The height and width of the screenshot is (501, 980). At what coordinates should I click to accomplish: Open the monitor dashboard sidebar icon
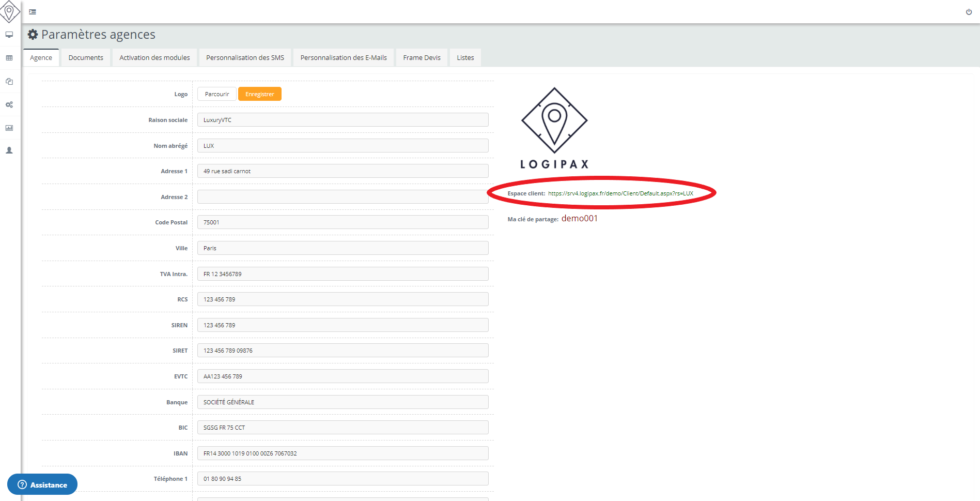[9, 35]
